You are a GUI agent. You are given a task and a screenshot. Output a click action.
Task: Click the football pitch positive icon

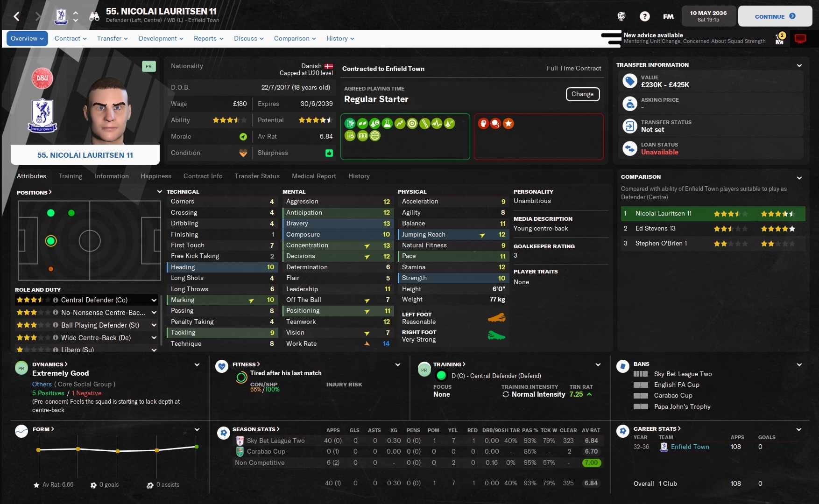pyautogui.click(x=362, y=136)
